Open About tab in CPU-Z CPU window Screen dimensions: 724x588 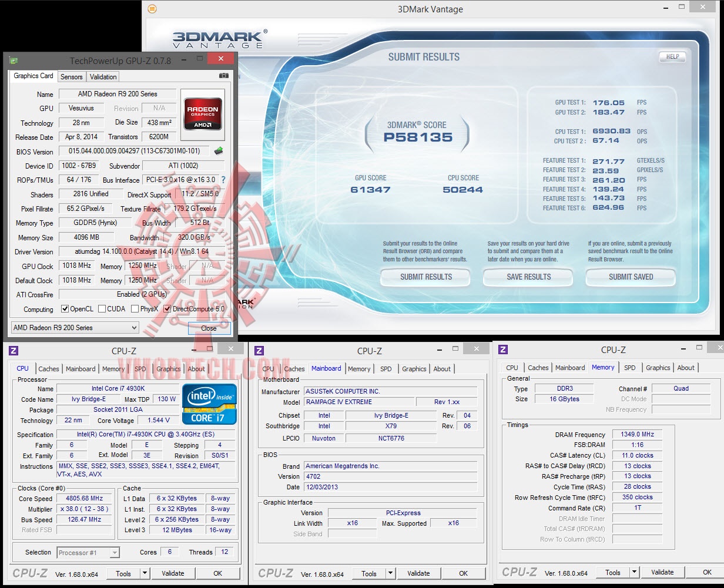(x=196, y=369)
